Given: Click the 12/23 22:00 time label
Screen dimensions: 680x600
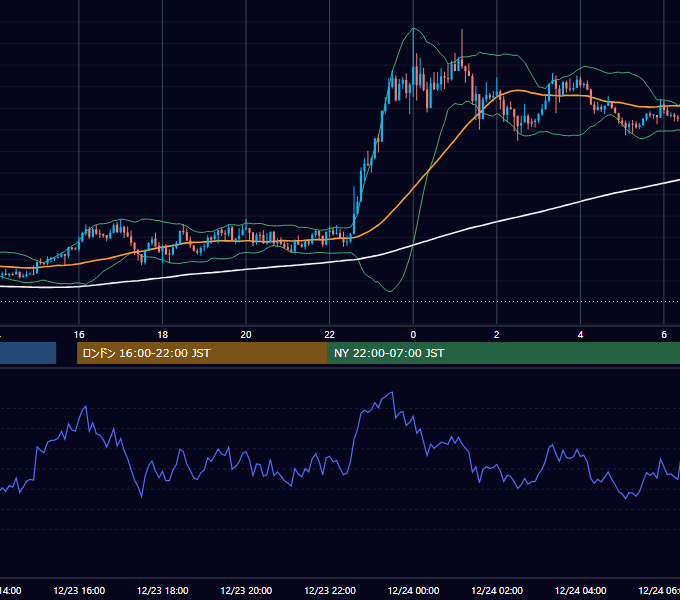Looking at the screenshot, I should (x=330, y=590).
